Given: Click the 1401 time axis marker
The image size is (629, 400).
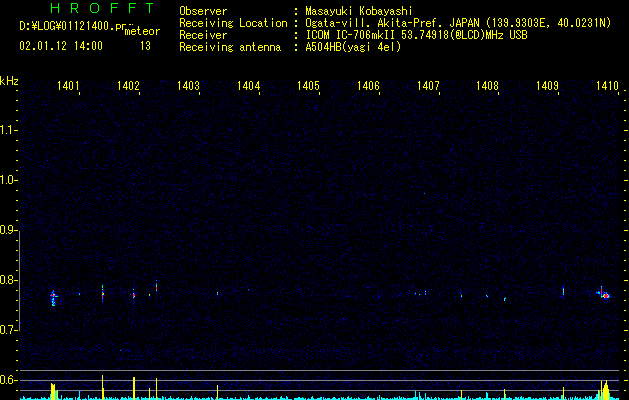Looking at the screenshot, I should 68,85.
